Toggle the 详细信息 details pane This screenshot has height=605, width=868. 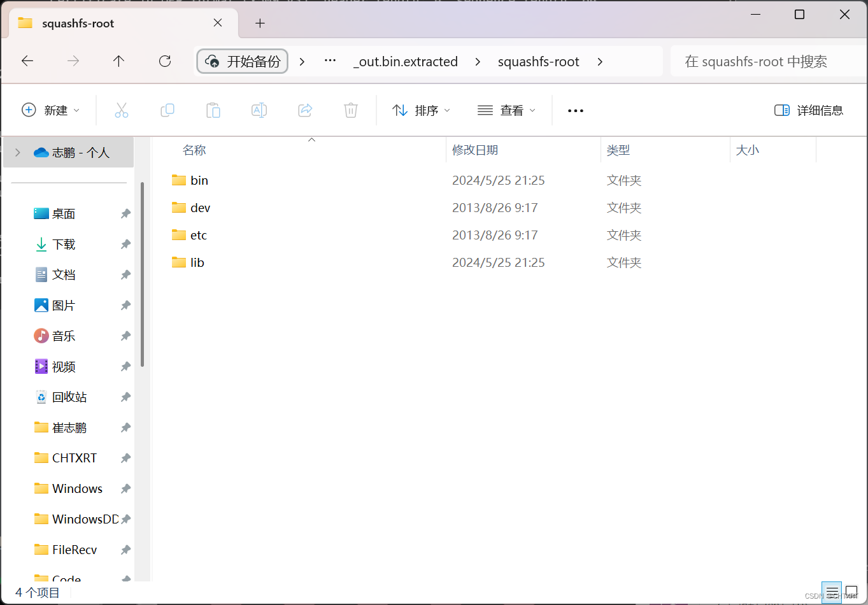coord(809,110)
